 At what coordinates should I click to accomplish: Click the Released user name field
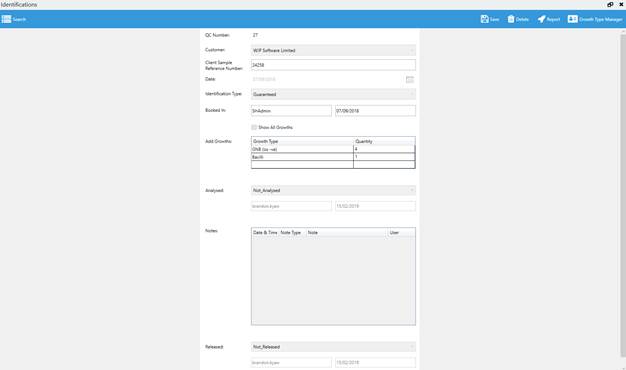(291, 362)
